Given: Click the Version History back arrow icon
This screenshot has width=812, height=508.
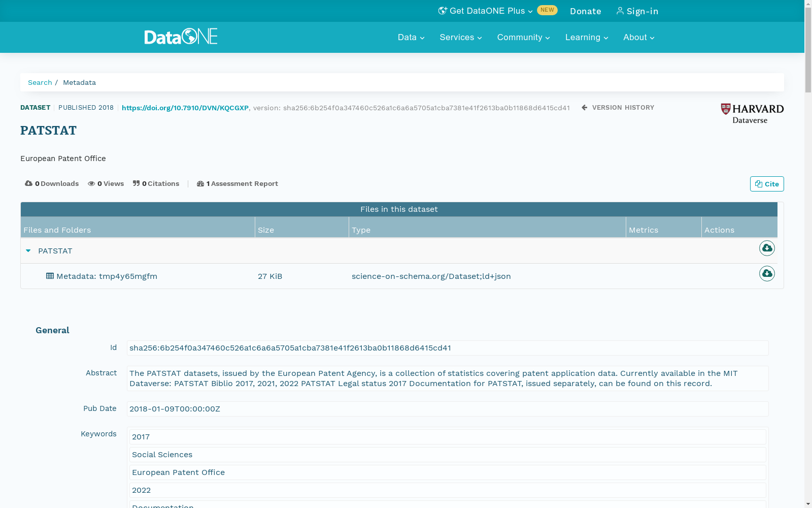Looking at the screenshot, I should tap(584, 107).
